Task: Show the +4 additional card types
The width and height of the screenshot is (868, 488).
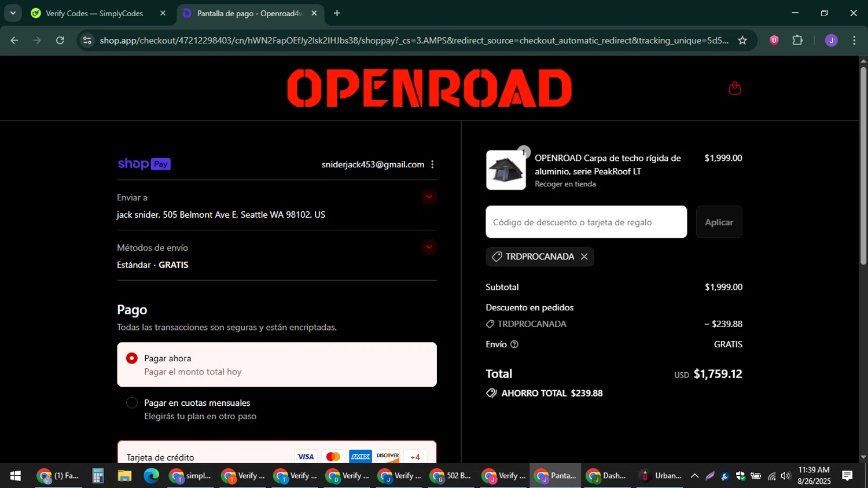Action: tap(415, 457)
